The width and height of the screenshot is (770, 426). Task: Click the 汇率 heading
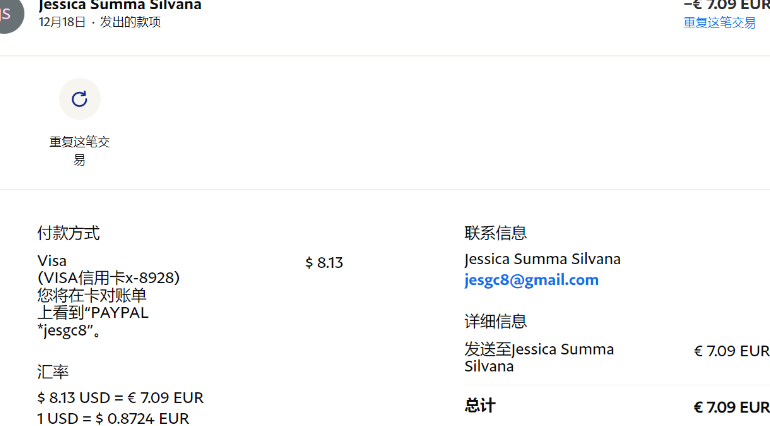tap(53, 372)
